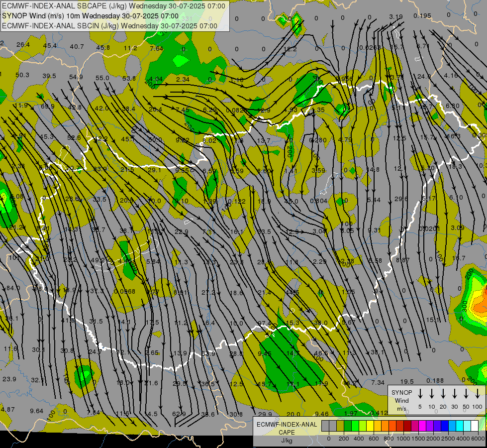Click the SYNOP Wind m/s legend label
This screenshot has width=487, height=448.
pos(401,400)
